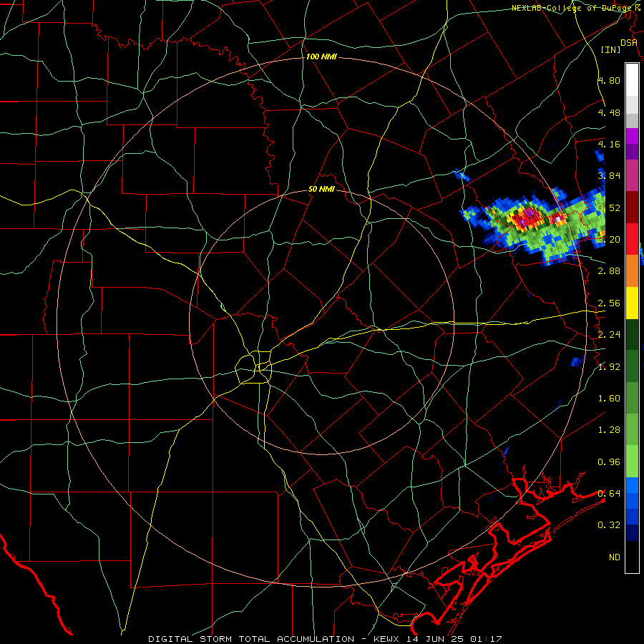644x644 pixels.
Task: Select the 0.32 legend value
Action: [609, 525]
